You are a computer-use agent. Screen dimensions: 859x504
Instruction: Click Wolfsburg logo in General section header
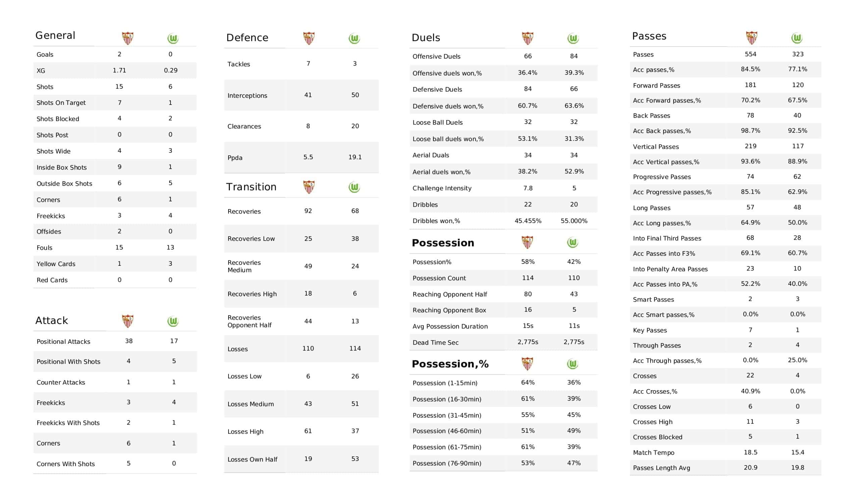coord(173,39)
